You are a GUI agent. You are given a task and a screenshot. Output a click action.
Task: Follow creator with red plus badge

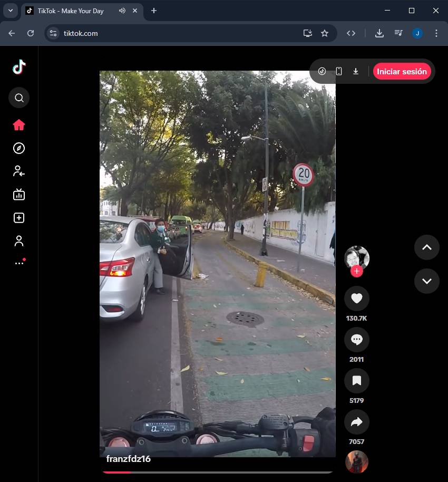(357, 271)
